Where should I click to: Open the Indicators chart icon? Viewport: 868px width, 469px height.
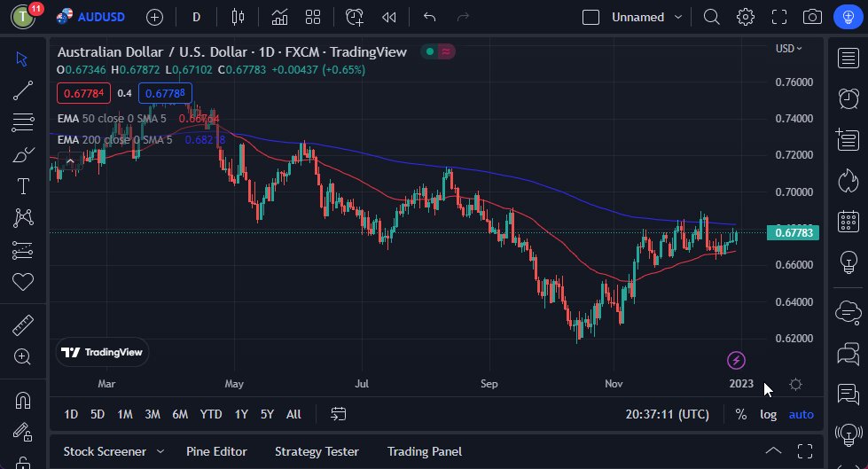[x=279, y=17]
